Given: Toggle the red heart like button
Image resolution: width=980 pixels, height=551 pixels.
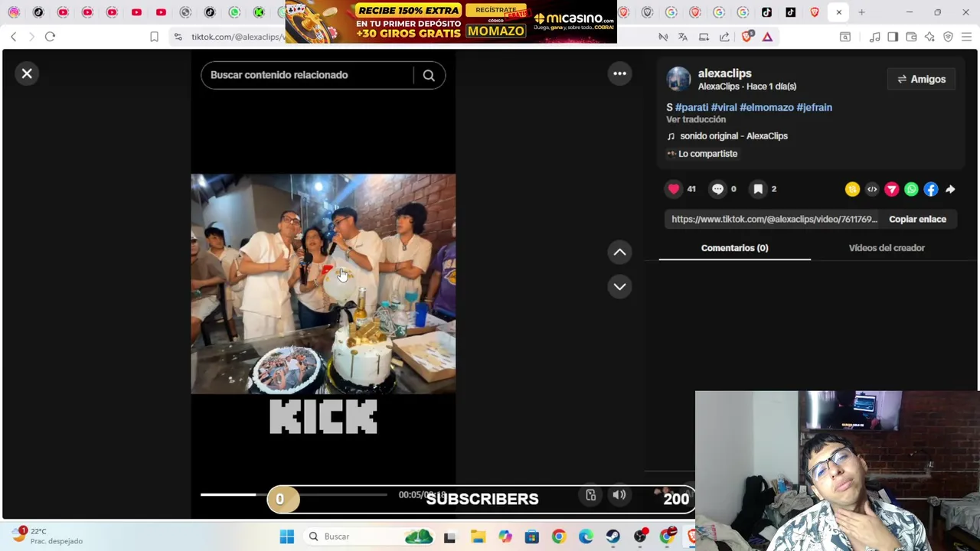Looking at the screenshot, I should click(x=674, y=189).
